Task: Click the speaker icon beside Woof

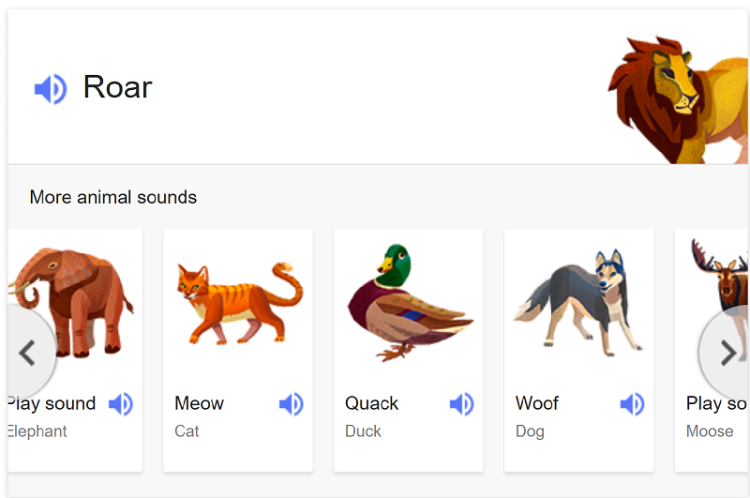Action: pyautogui.click(x=632, y=404)
